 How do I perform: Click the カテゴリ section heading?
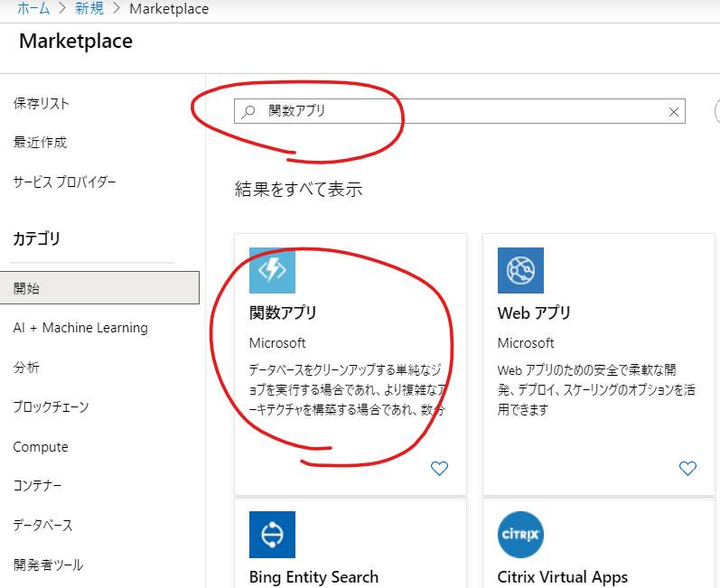pyautogui.click(x=37, y=238)
